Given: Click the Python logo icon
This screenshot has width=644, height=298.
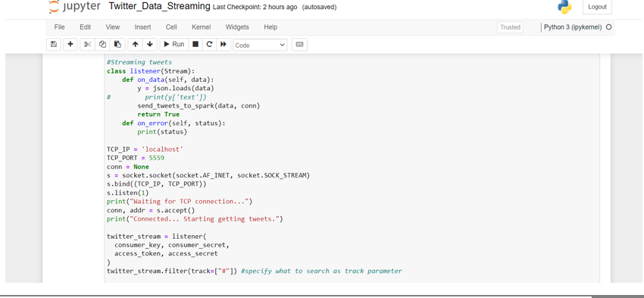Looking at the screenshot, I should (x=564, y=7).
